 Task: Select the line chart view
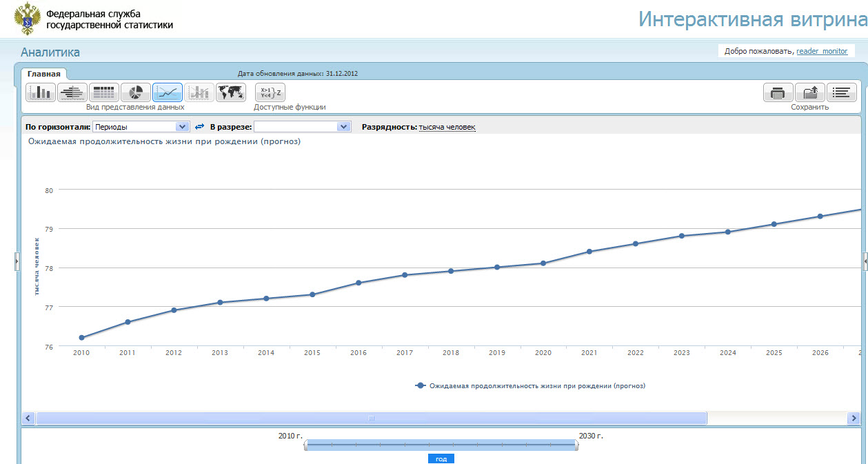(x=168, y=92)
